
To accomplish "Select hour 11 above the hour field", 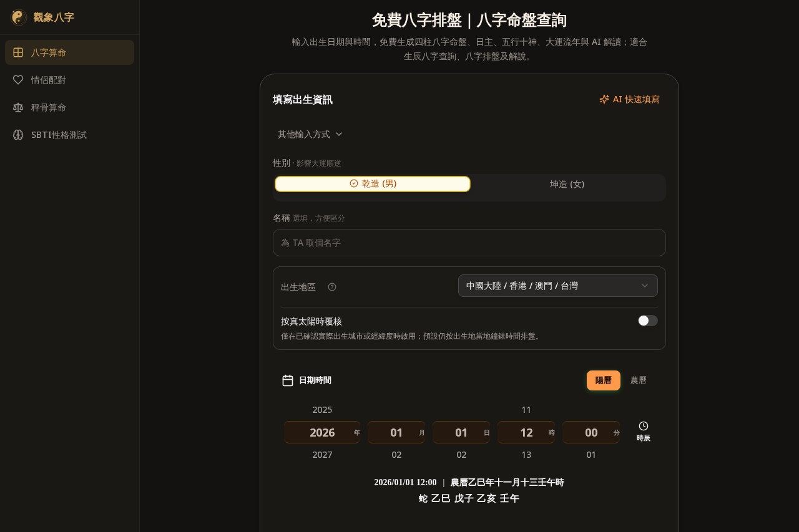I will [526, 410].
